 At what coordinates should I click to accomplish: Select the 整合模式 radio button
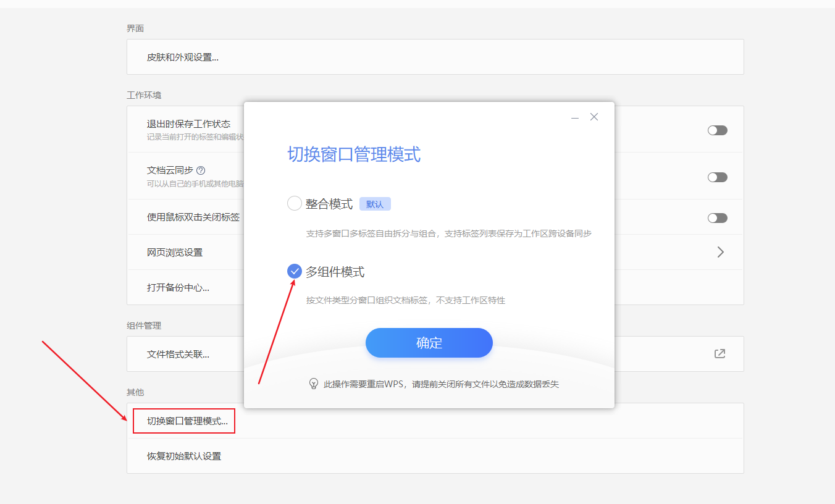coord(295,203)
